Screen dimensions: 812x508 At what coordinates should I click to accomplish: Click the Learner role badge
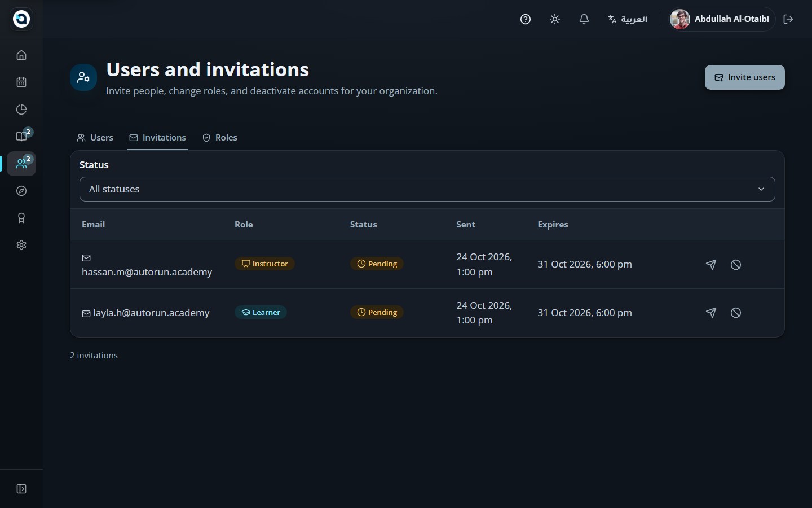click(x=261, y=312)
